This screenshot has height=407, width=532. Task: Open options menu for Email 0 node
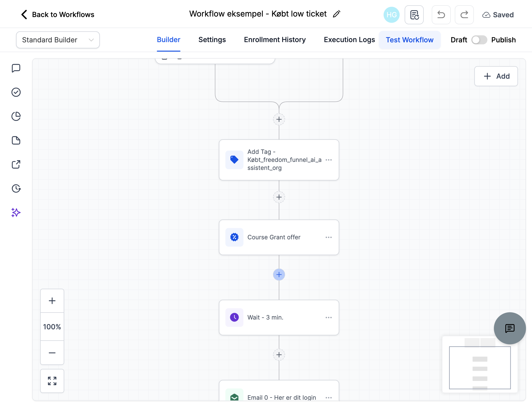pyautogui.click(x=329, y=397)
